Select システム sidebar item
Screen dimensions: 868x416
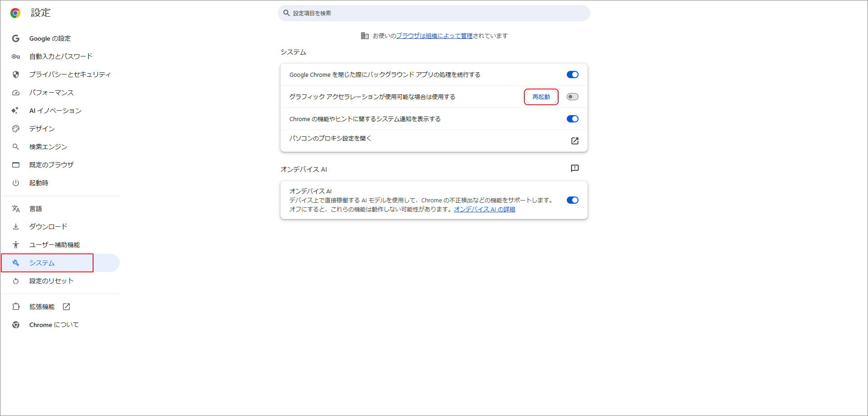[60, 263]
